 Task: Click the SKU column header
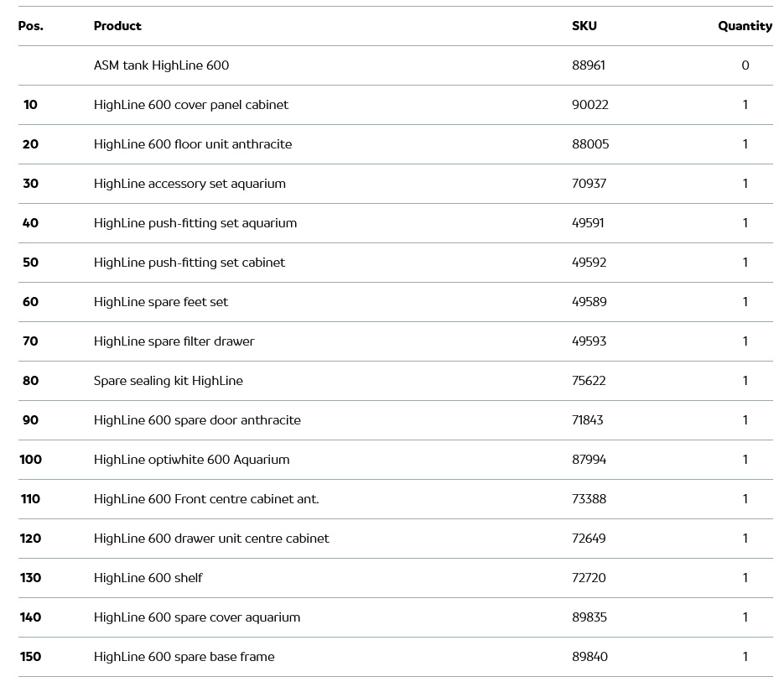coord(584,26)
